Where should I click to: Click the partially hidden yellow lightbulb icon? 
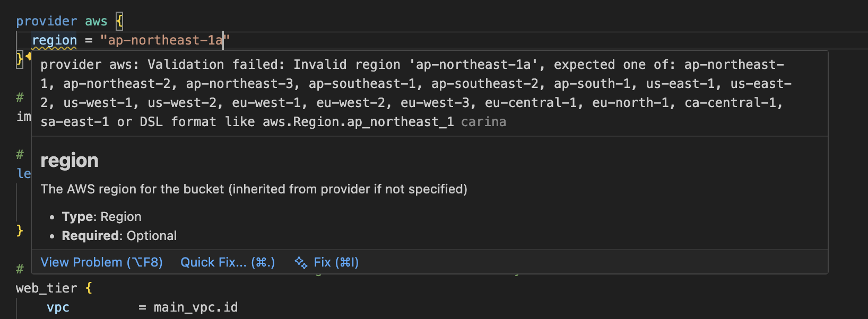tap(28, 56)
